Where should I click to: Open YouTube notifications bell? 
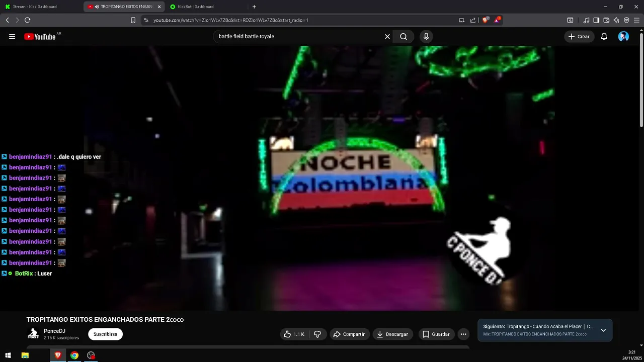pos(604,37)
